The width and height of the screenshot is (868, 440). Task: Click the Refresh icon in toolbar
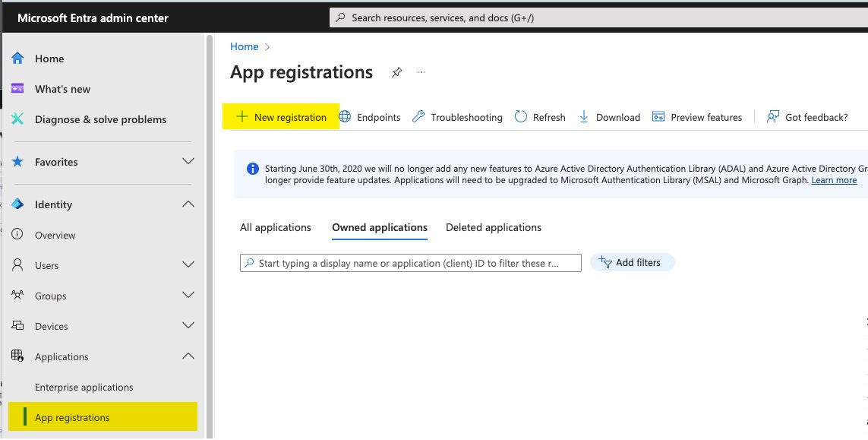[x=521, y=117]
